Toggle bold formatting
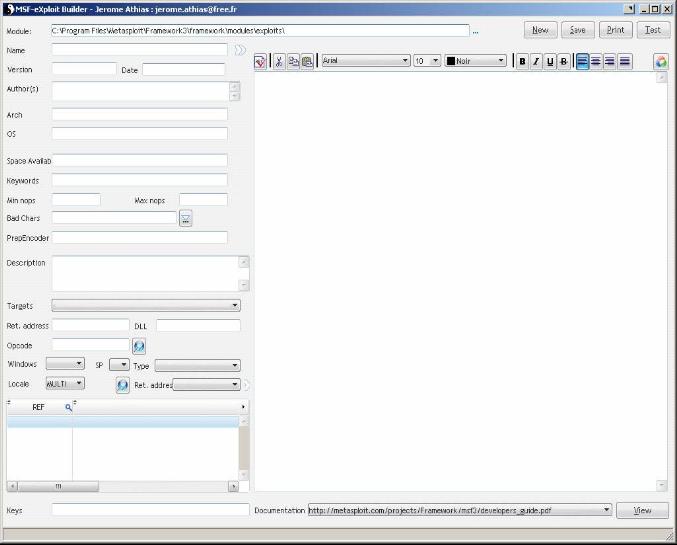677x545 pixels. click(522, 61)
